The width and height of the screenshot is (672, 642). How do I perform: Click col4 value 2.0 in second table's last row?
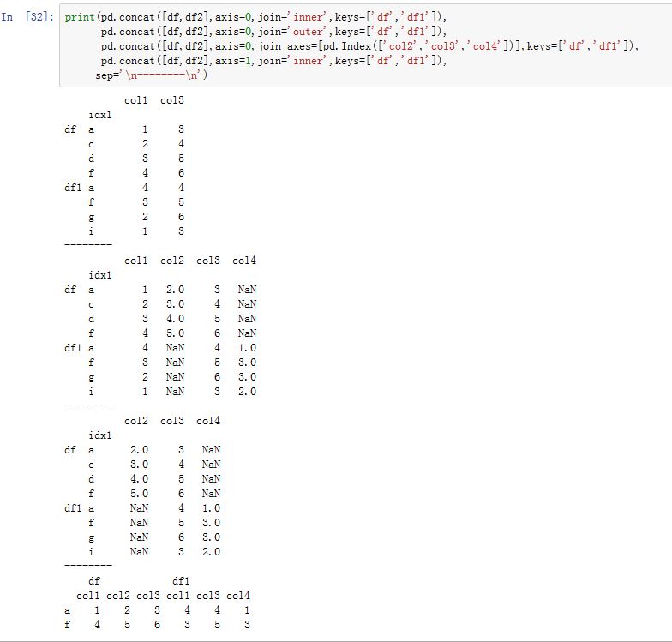[x=247, y=392]
